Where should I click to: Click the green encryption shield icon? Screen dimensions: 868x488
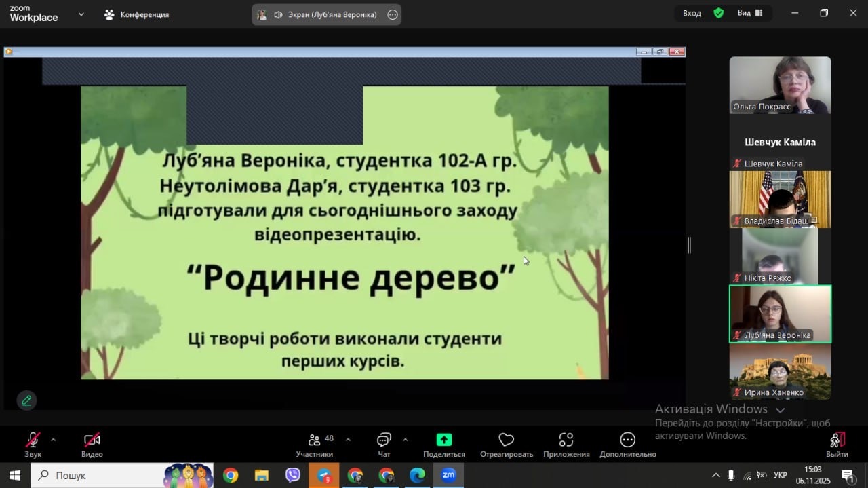pos(719,13)
